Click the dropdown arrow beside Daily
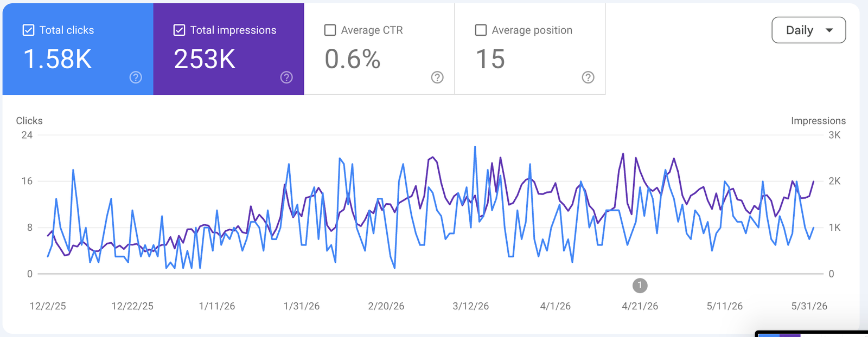868x337 pixels. [x=829, y=30]
